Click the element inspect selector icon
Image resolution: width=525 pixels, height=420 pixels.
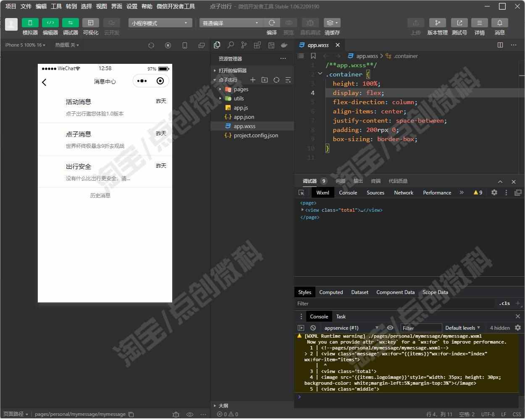302,193
